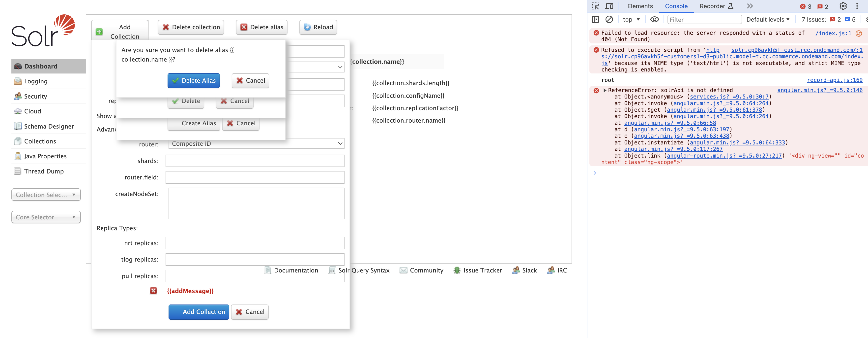The image size is (868, 338).
Task: Show more DevTools tabs with chevrons
Action: [x=750, y=6]
